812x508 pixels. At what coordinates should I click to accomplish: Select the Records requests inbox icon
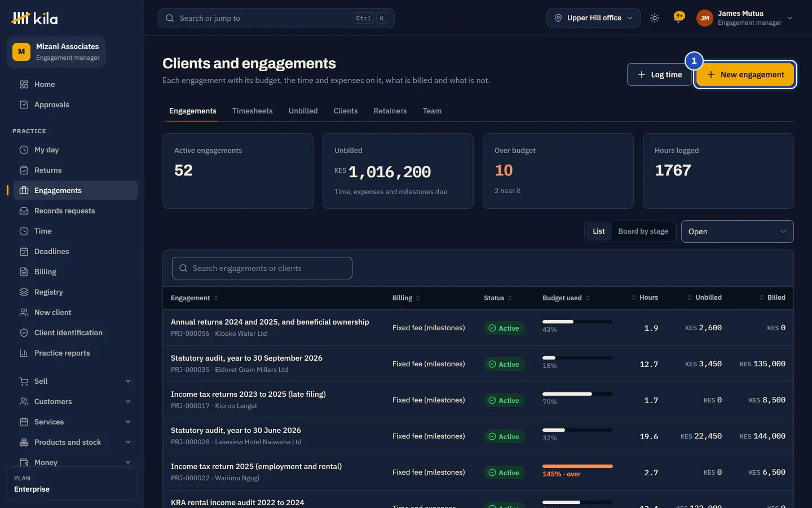point(24,211)
